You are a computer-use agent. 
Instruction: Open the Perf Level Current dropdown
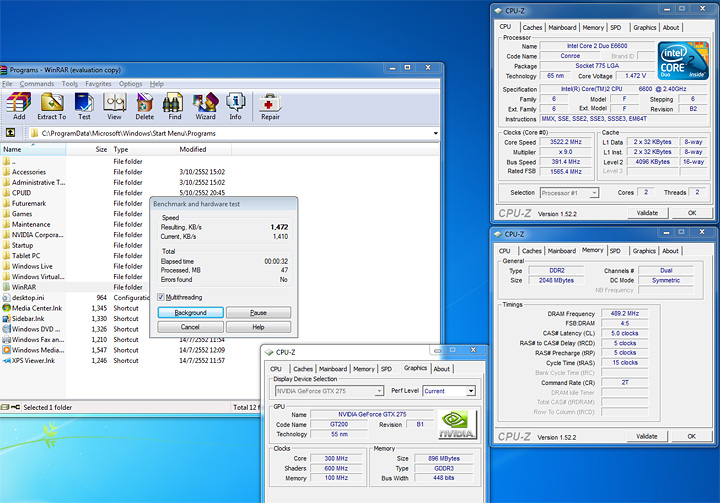pos(471,391)
